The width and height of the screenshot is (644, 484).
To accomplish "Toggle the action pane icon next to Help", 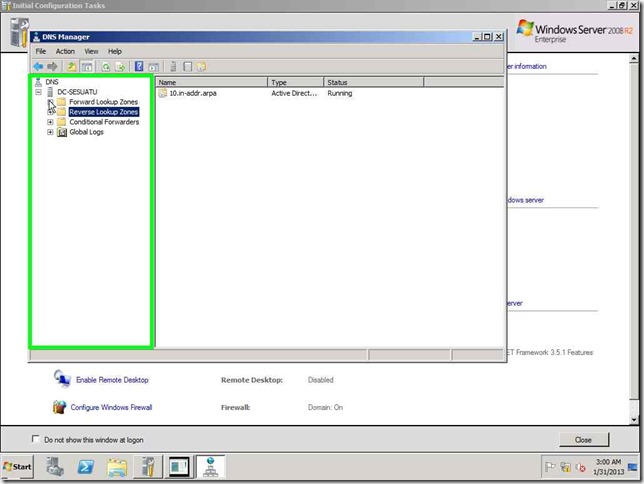I will [154, 67].
